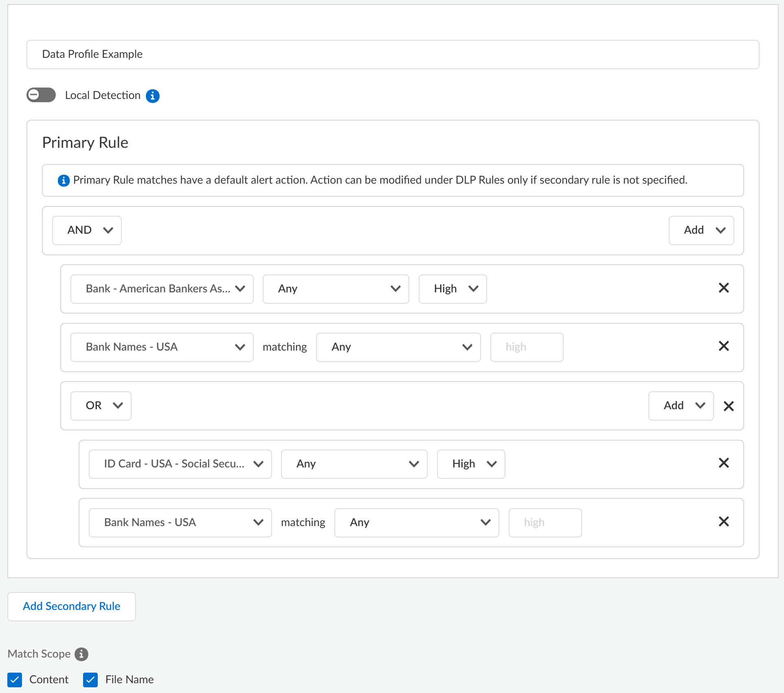Uncheck the File Name checkbox
This screenshot has height=693, width=784.
tap(90, 680)
